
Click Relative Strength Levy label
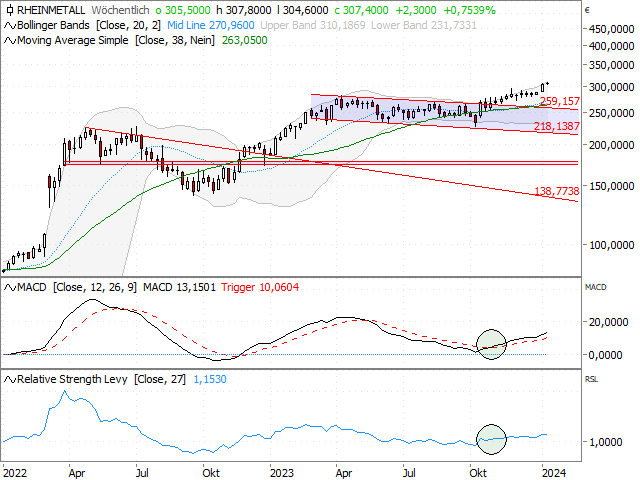pos(72,379)
